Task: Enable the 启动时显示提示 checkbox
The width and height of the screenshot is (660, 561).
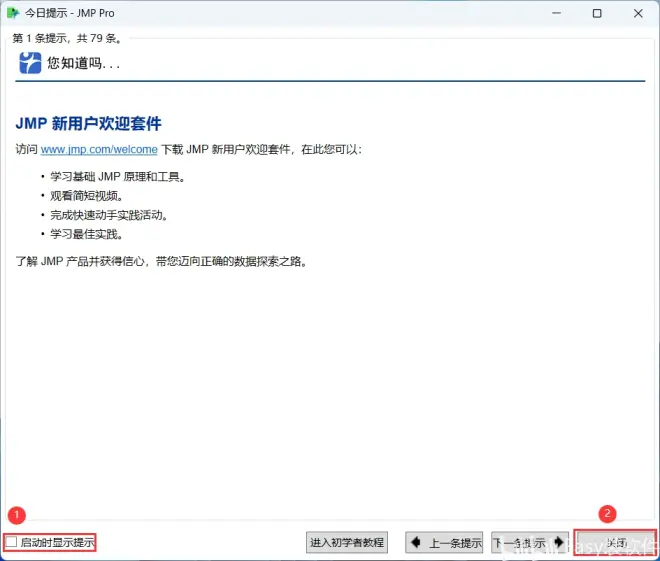Action: [11, 542]
